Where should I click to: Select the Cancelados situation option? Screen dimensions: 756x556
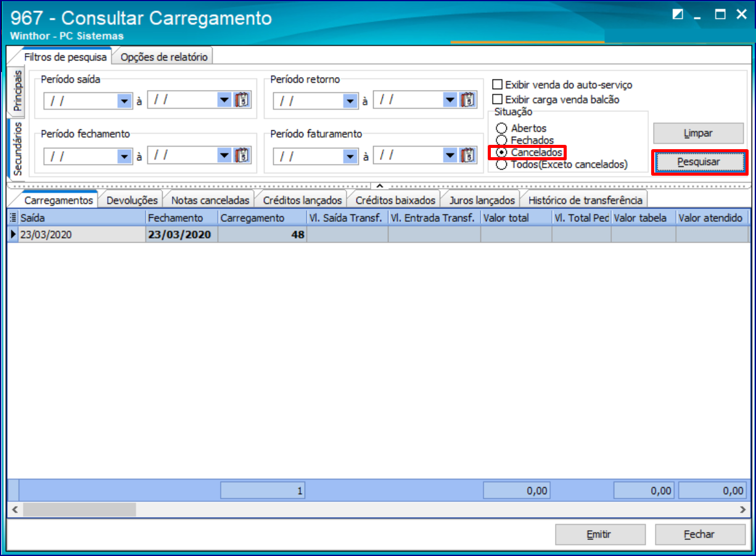[502, 152]
